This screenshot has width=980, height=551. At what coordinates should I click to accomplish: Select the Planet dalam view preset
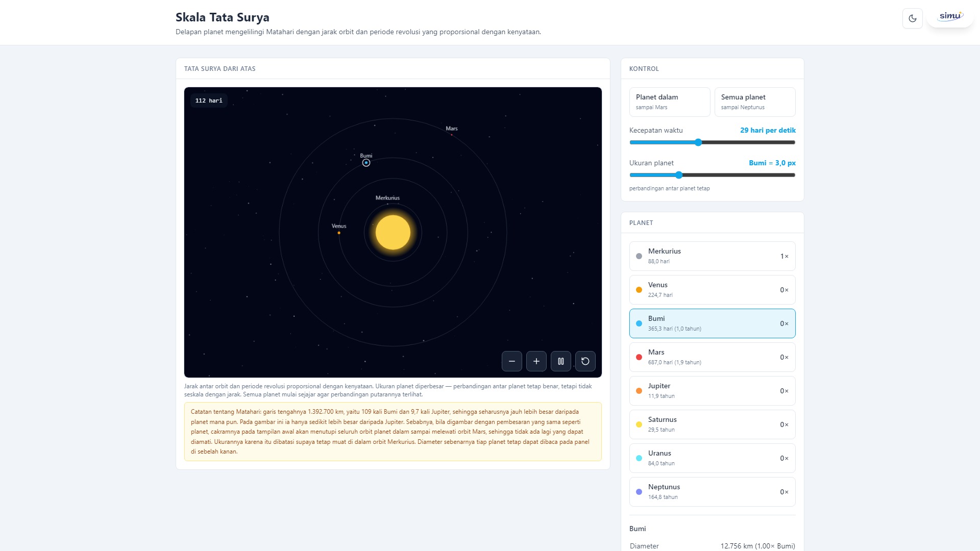click(x=670, y=102)
